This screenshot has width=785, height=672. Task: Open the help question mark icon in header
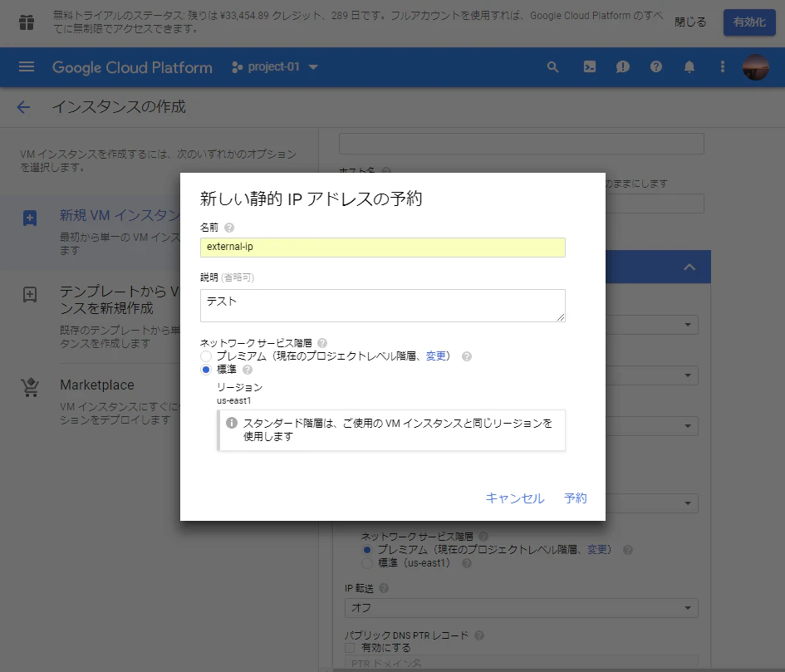tap(656, 66)
